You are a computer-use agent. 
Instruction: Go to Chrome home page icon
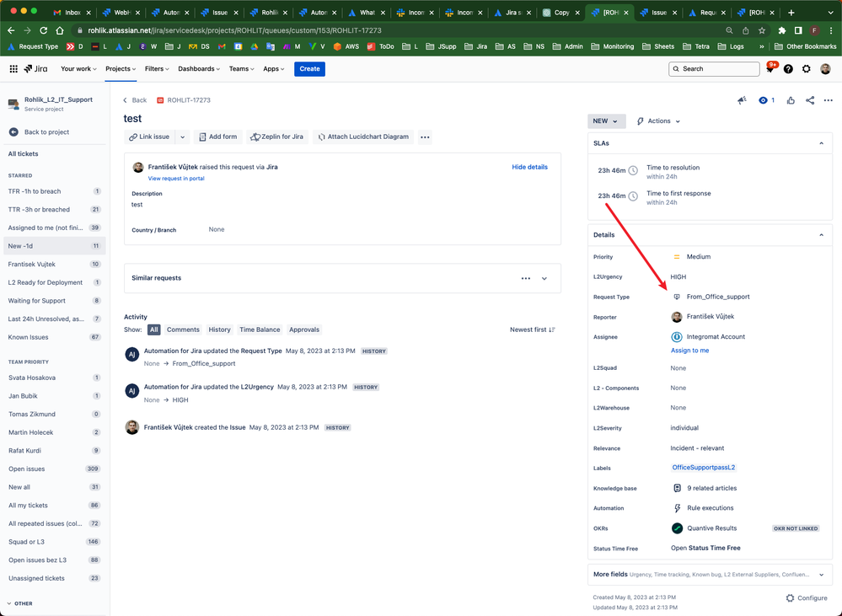(60, 30)
